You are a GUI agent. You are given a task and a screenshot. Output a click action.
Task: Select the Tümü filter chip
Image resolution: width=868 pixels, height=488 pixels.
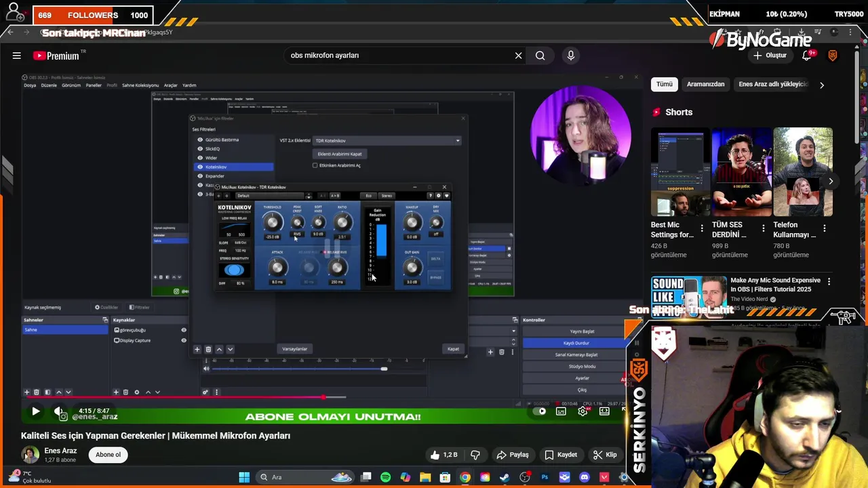coord(665,84)
